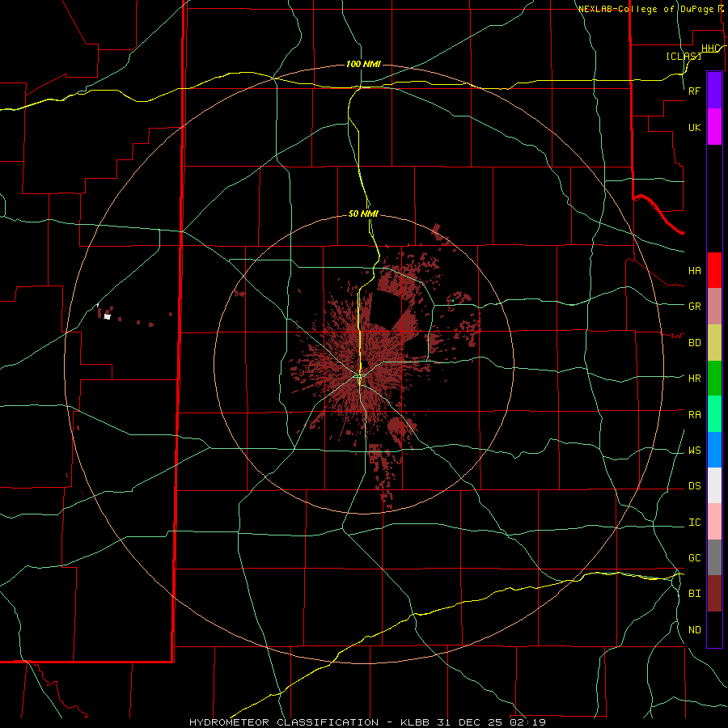This screenshot has width=728, height=728.
Task: Click the WS legend label
Action: click(x=694, y=451)
